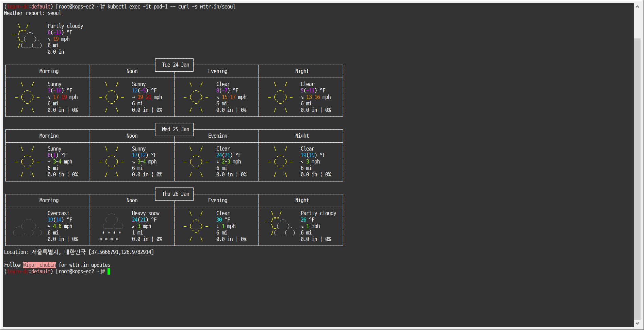Click the blinking terminal cursor block
This screenshot has width=644, height=330.
pos(109,272)
